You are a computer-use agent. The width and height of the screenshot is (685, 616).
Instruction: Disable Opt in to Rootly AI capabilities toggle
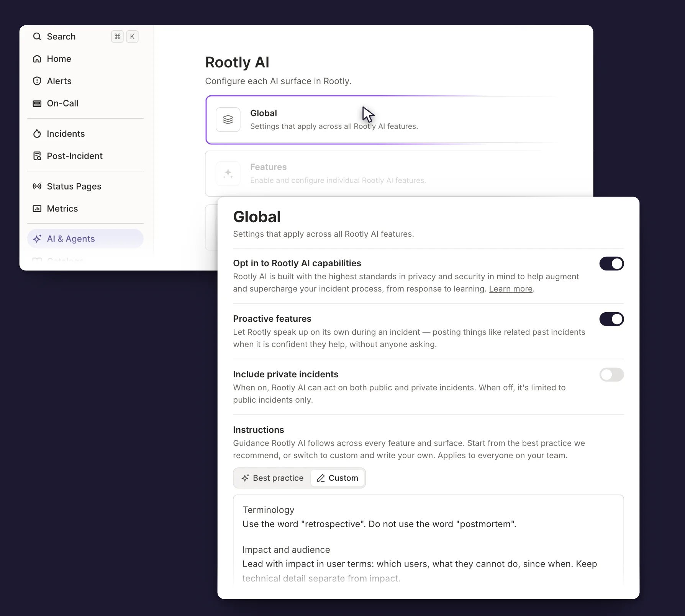coord(611,264)
